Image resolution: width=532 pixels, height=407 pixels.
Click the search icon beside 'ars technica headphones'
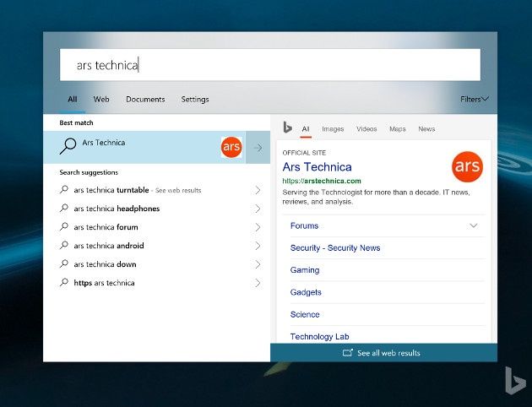pyautogui.click(x=64, y=209)
